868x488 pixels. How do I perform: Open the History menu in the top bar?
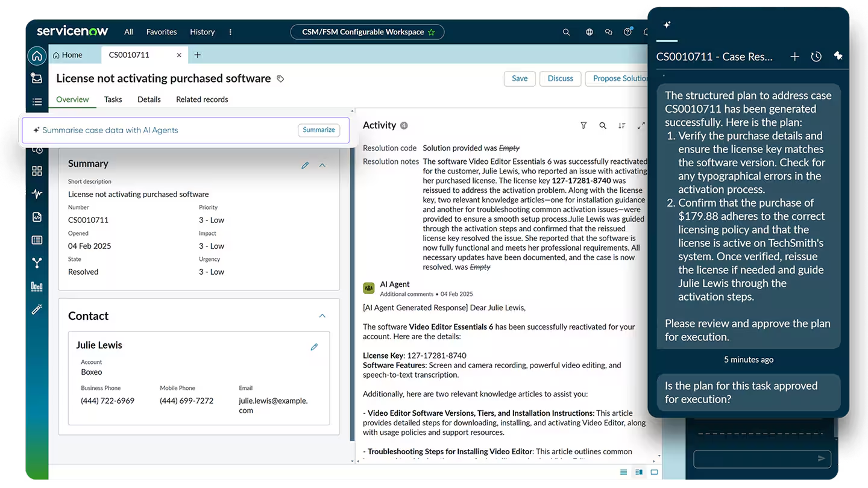[202, 31]
